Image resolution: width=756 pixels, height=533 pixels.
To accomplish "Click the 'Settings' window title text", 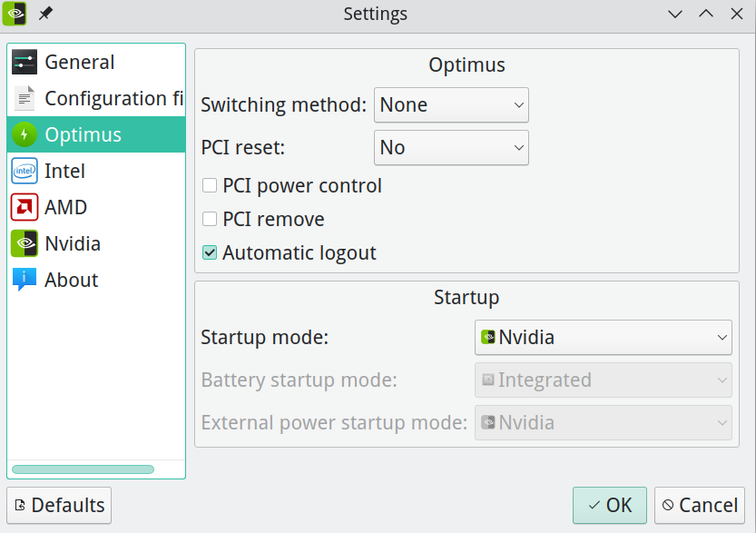I will click(x=375, y=14).
